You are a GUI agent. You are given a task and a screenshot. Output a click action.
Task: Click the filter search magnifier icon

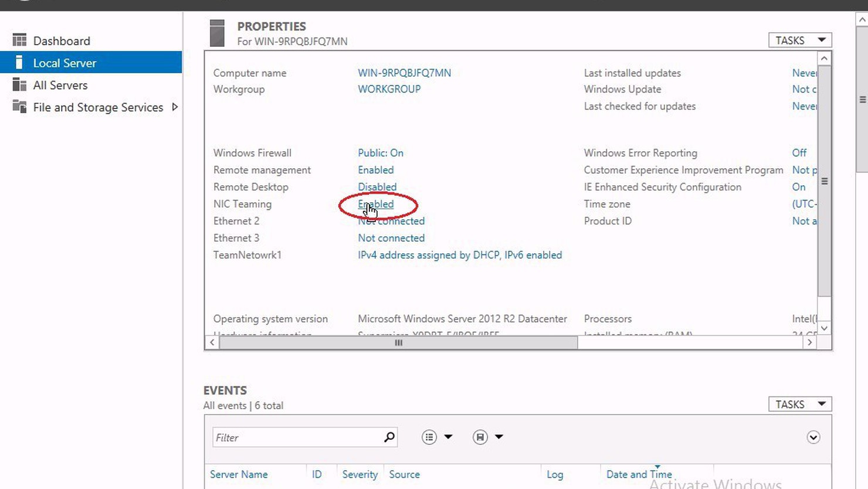(x=389, y=437)
